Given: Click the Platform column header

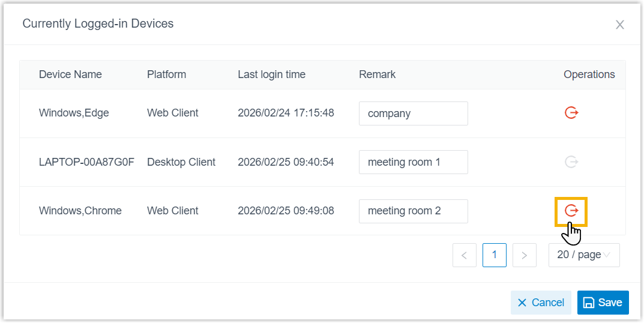Looking at the screenshot, I should point(166,74).
